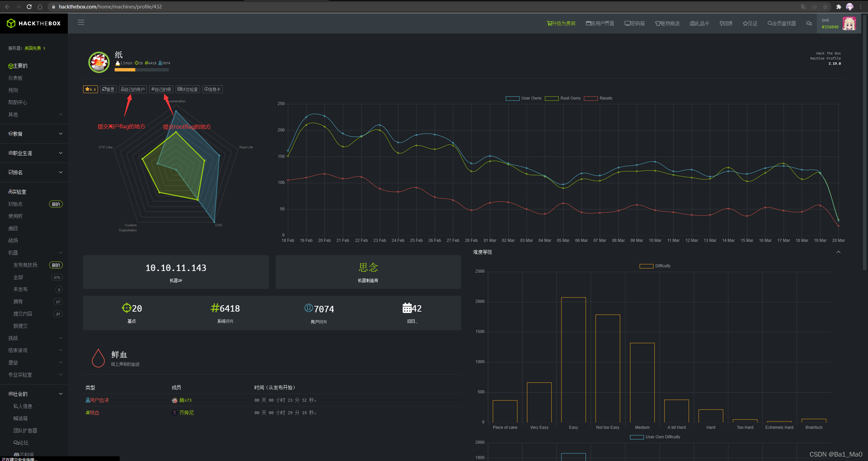Open browser extensions puzzle icon
The height and width of the screenshot is (461, 868).
[839, 7]
